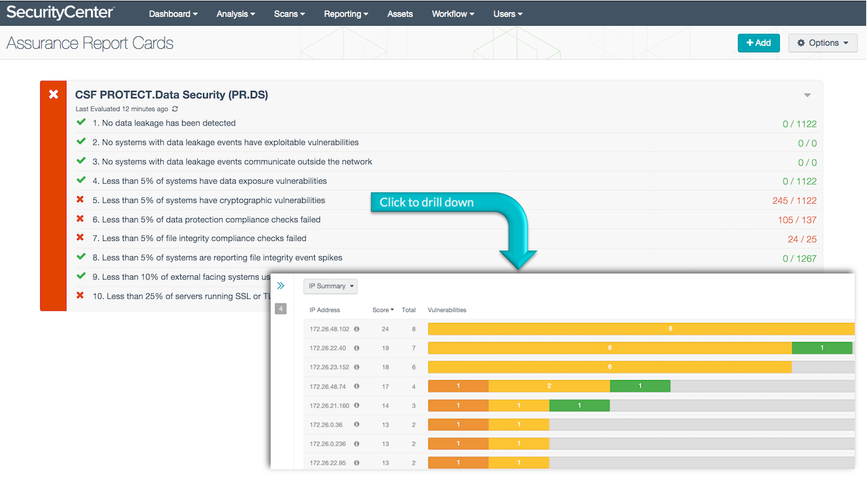Click the yellow bar showing 8 for 172.26.48.102
Screen dimensions: 868x494
coord(641,329)
